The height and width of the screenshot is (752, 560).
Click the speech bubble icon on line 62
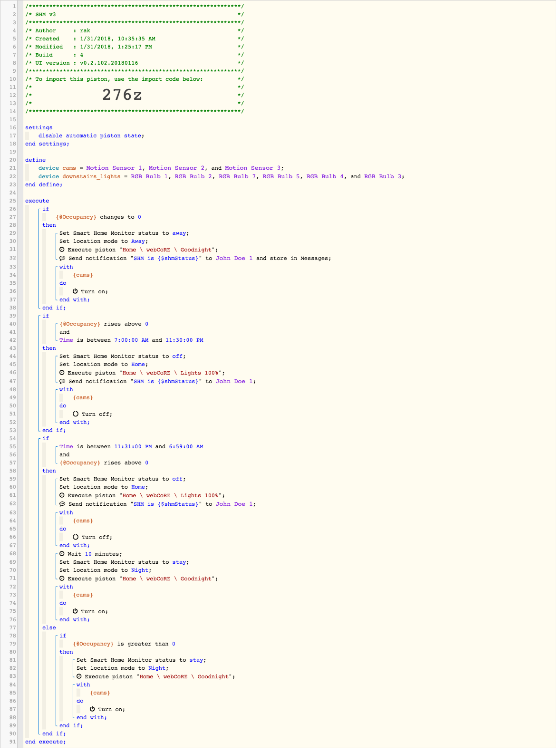click(x=62, y=504)
